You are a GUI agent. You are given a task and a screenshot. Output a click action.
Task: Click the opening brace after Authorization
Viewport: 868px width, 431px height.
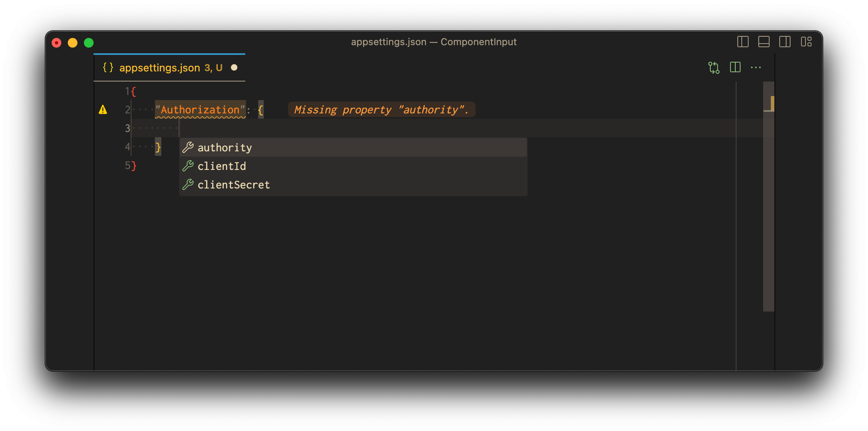[x=261, y=110]
